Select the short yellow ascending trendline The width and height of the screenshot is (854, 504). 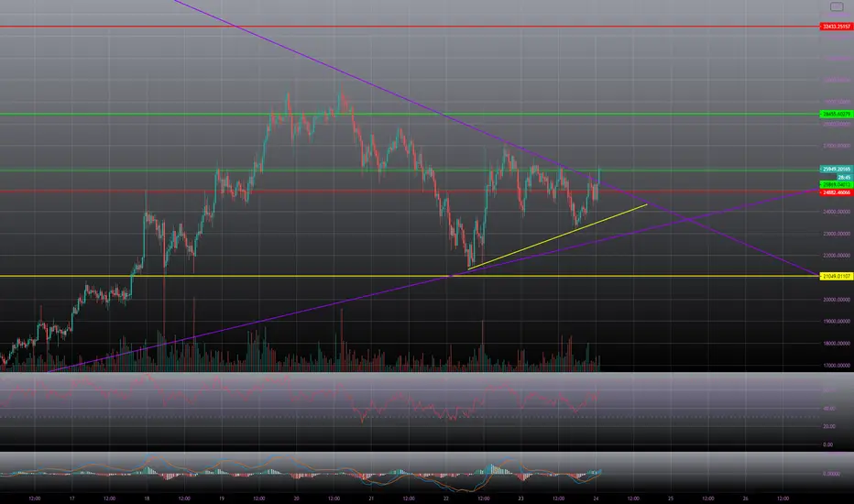(x=557, y=237)
